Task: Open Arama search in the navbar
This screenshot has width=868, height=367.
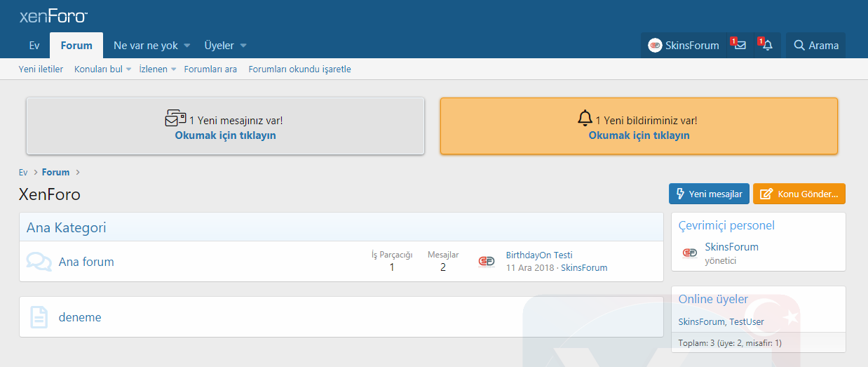Action: coord(815,46)
